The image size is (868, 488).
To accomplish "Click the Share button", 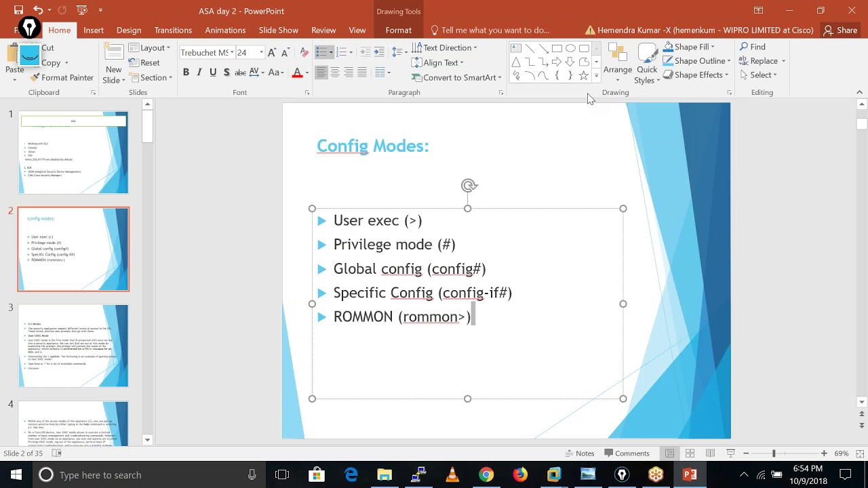I will point(840,30).
